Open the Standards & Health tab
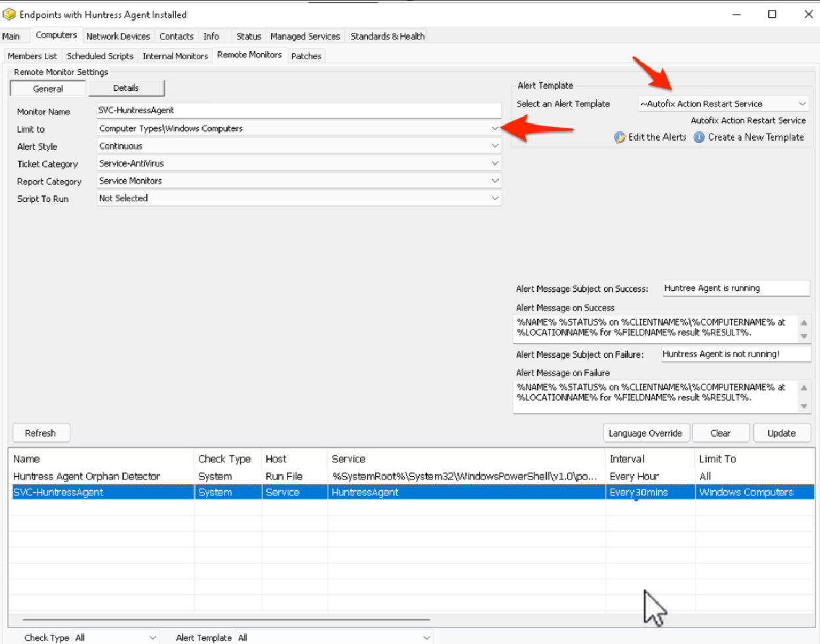This screenshot has width=820, height=644. [388, 36]
